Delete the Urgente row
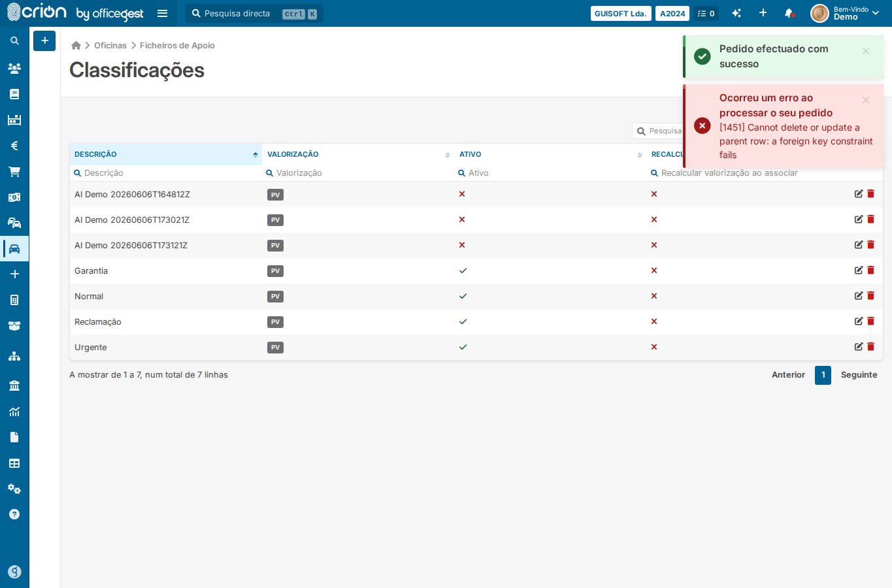 point(871,347)
